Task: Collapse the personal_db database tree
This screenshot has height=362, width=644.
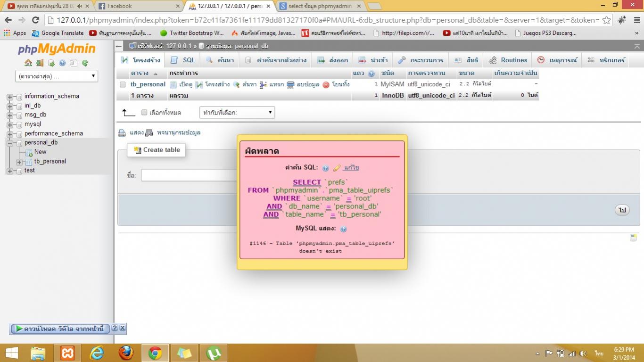Action: [10, 143]
